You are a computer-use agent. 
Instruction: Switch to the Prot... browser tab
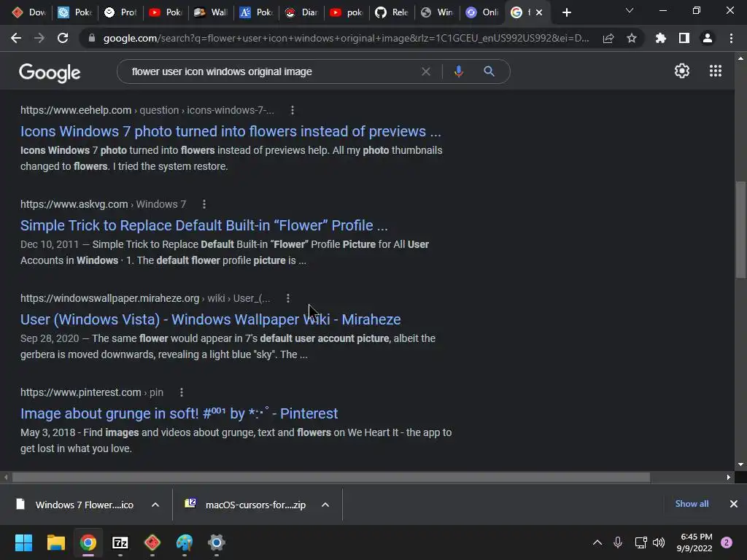[121, 12]
